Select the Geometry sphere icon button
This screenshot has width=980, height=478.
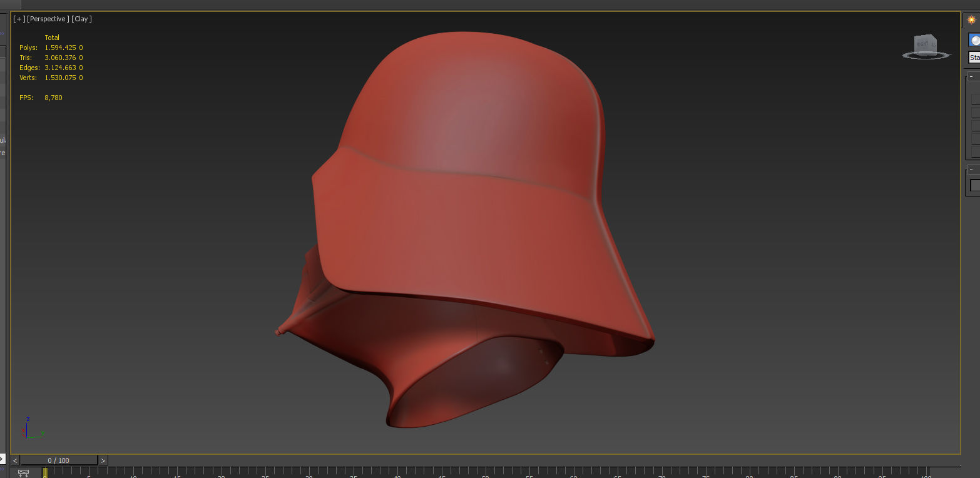coord(974,41)
